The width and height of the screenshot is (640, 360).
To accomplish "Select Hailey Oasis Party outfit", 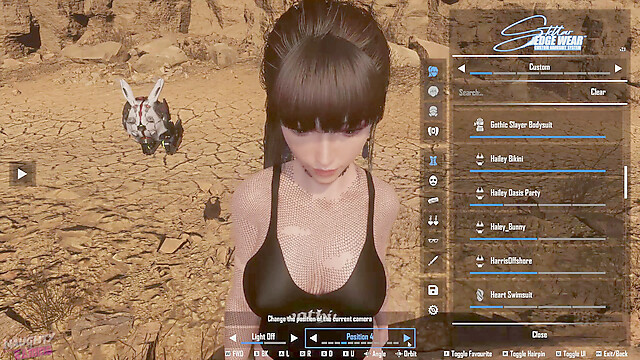I will (538, 193).
